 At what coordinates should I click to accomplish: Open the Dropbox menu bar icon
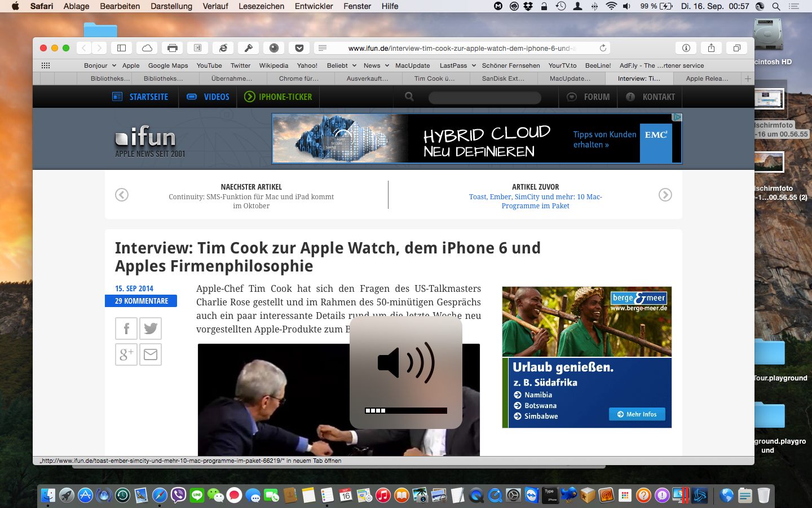point(528,6)
